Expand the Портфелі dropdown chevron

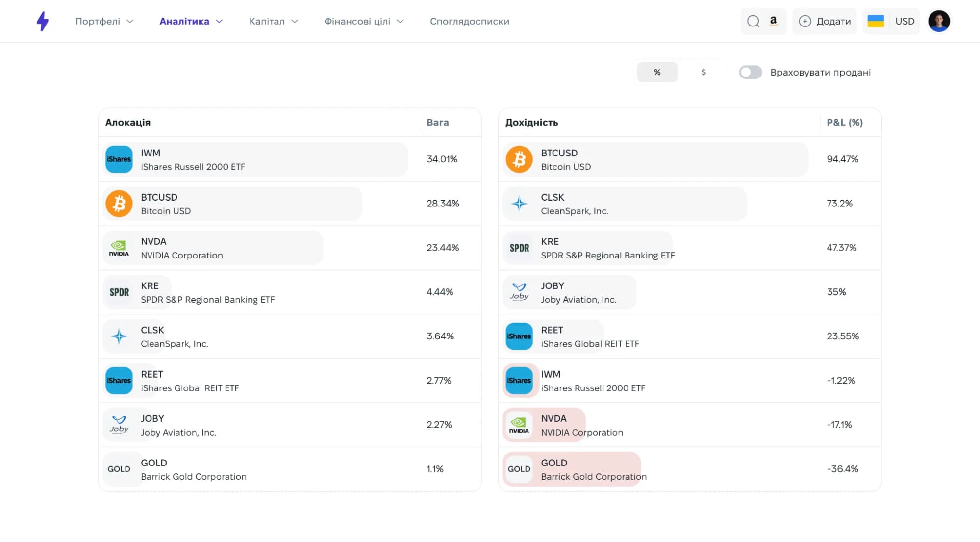tap(130, 21)
